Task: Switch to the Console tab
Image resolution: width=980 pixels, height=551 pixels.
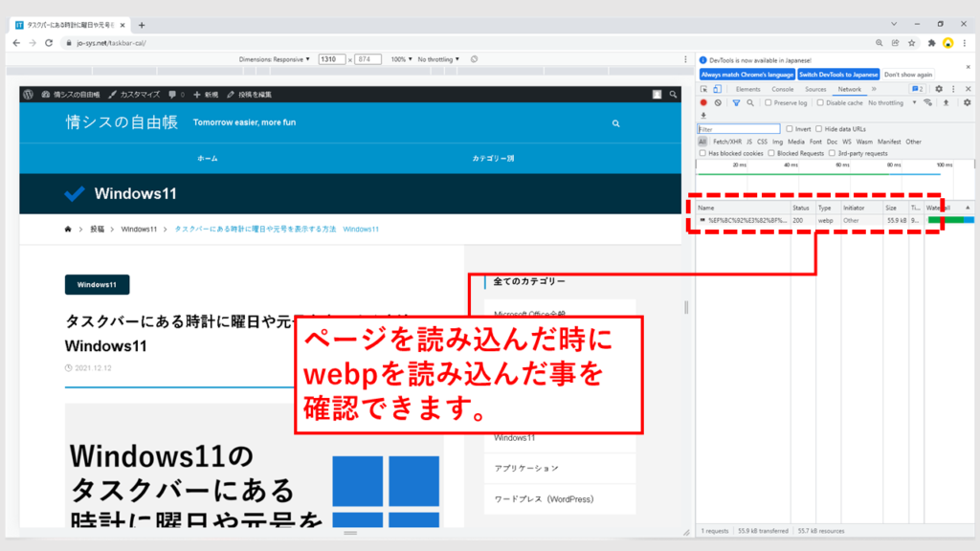Action: pyautogui.click(x=783, y=89)
